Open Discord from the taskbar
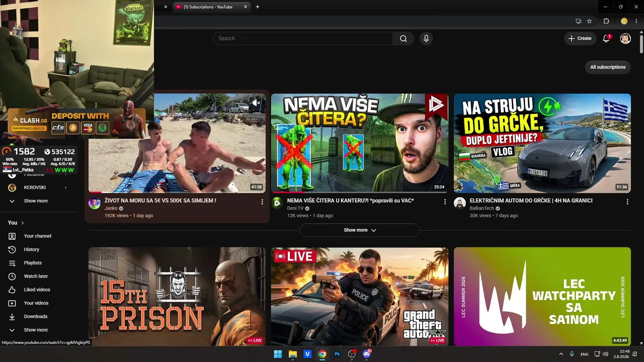Screen dimensions: 644x362 point(367,354)
